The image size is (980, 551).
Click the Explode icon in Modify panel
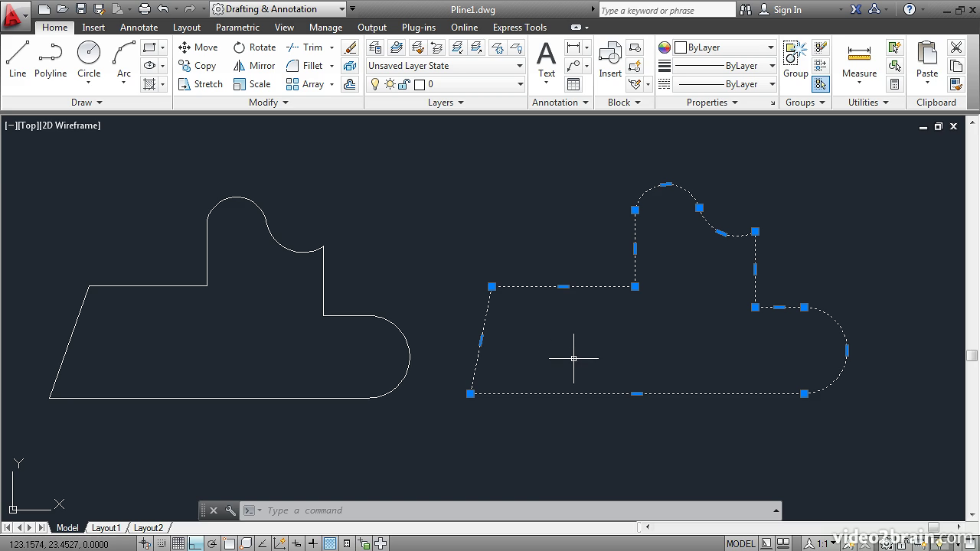[350, 66]
